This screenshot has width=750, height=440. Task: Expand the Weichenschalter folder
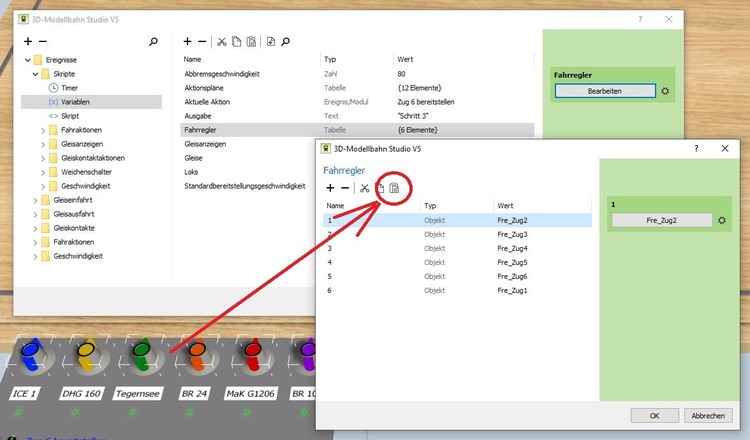pos(43,172)
